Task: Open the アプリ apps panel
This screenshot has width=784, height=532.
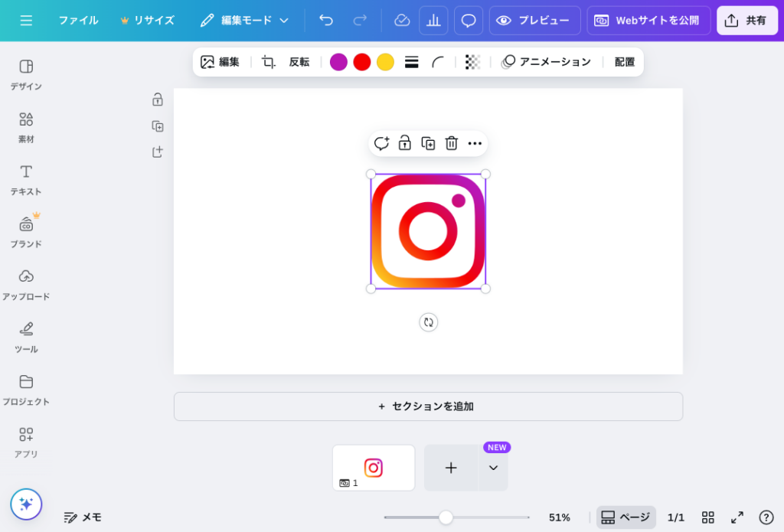Action: point(26,442)
